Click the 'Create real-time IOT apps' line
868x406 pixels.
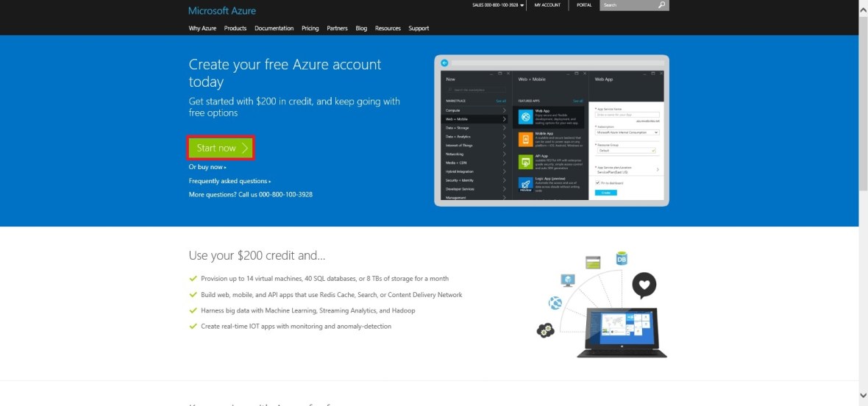point(296,327)
